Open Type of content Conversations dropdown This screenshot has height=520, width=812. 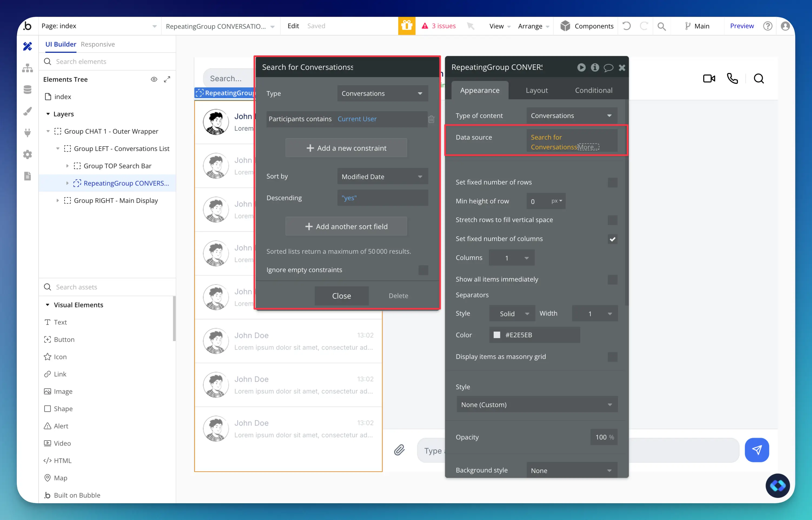point(572,116)
